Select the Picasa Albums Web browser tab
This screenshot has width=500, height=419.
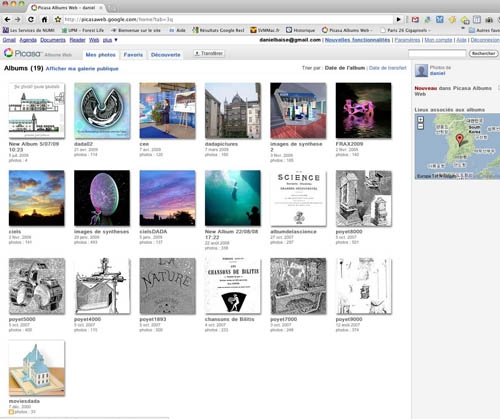point(67,7)
